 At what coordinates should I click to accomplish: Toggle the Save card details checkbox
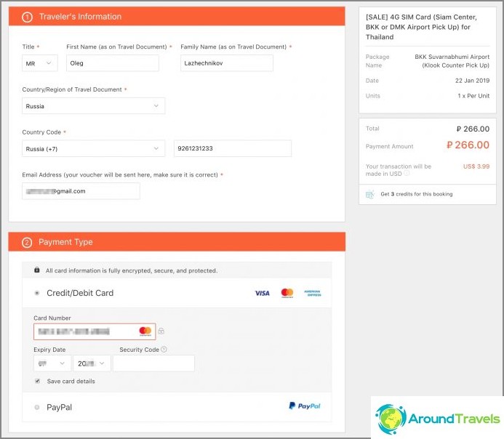38,381
